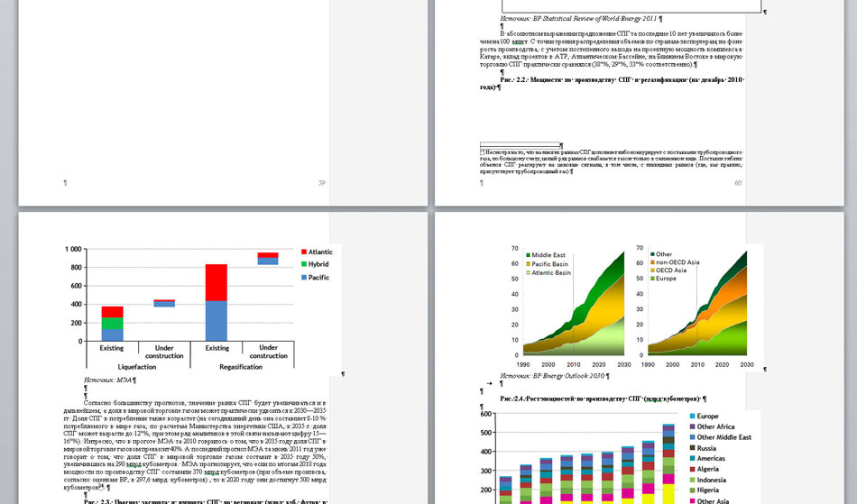Screen dimensions: 857x504
Task: Click the 'BP Energy Outlook 2030' source caption
Action: (x=554, y=376)
